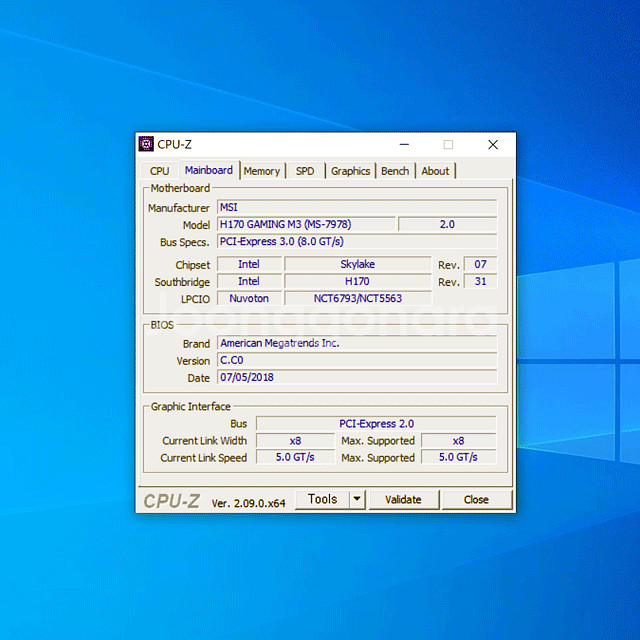
Task: Click the Current Link Speed 5.0 GT/s value
Action: tap(295, 457)
